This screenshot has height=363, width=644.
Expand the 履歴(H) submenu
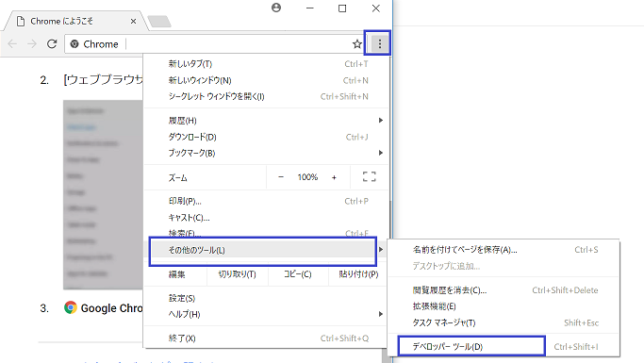(266, 121)
